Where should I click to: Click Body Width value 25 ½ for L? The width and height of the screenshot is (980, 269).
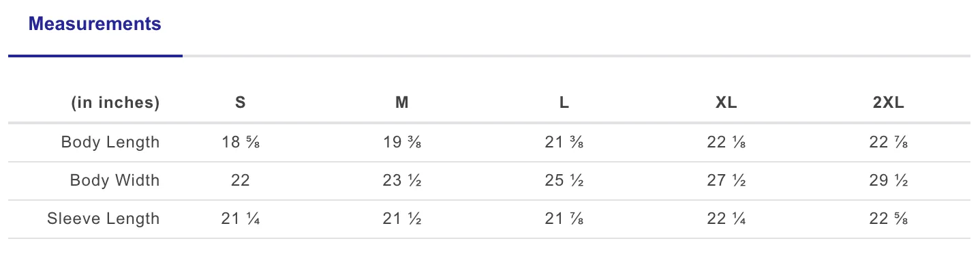[564, 180]
